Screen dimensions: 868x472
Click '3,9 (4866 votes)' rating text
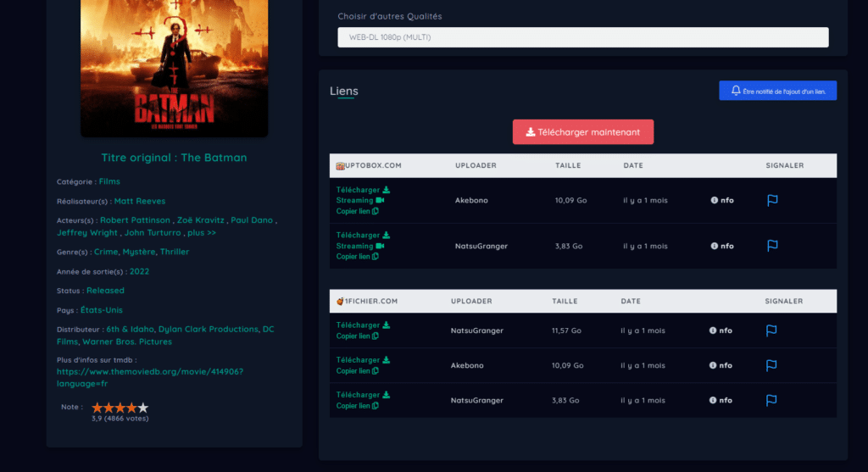point(120,419)
